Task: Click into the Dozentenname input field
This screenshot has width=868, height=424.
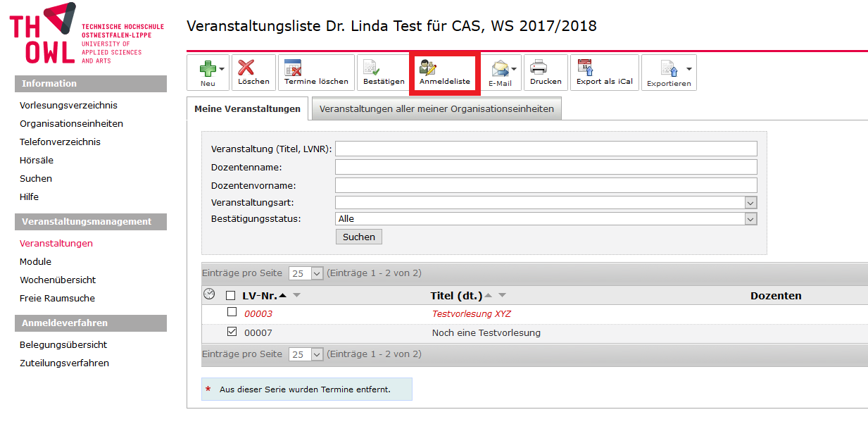Action: 546,167
